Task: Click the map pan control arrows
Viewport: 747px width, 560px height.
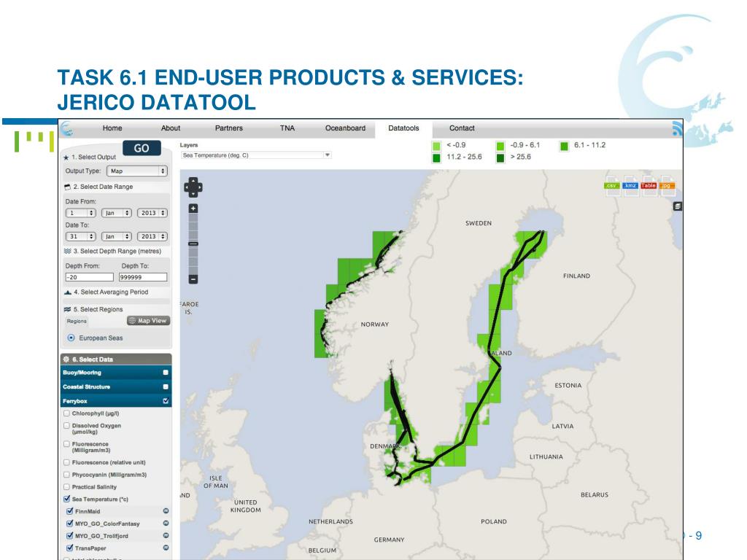Action: tap(193, 187)
